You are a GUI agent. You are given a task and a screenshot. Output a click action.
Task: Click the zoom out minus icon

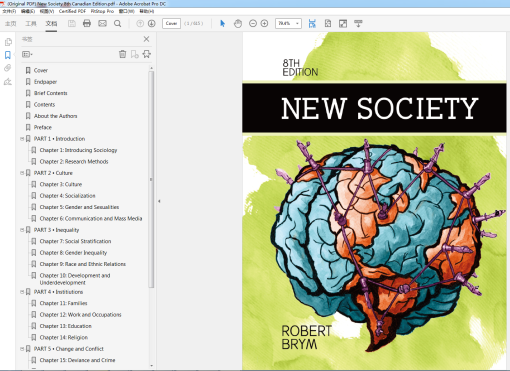coord(253,23)
